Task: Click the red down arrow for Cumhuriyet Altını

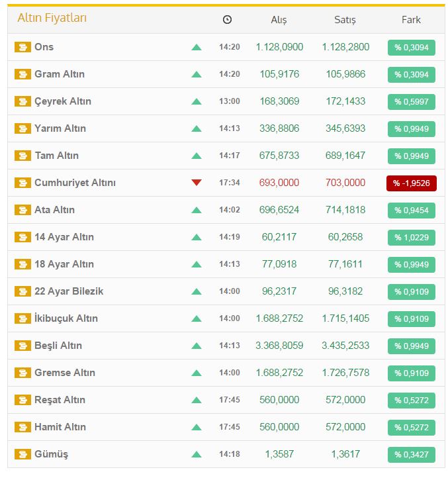Action: coord(196,183)
